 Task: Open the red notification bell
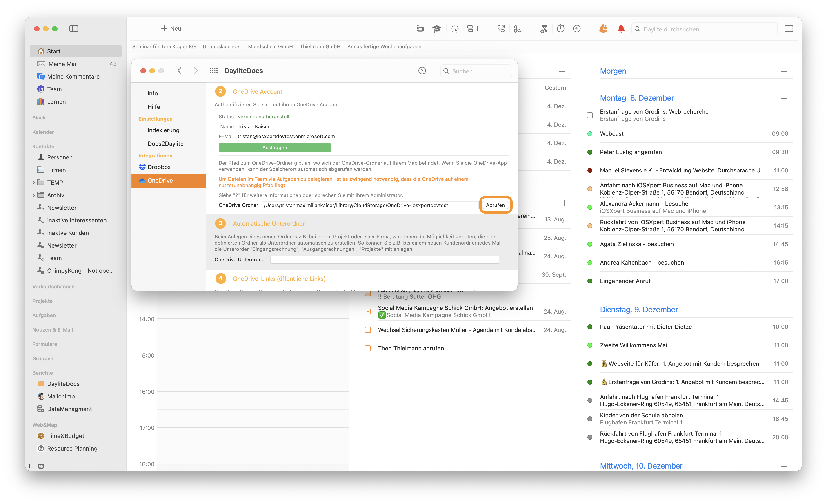click(x=621, y=29)
